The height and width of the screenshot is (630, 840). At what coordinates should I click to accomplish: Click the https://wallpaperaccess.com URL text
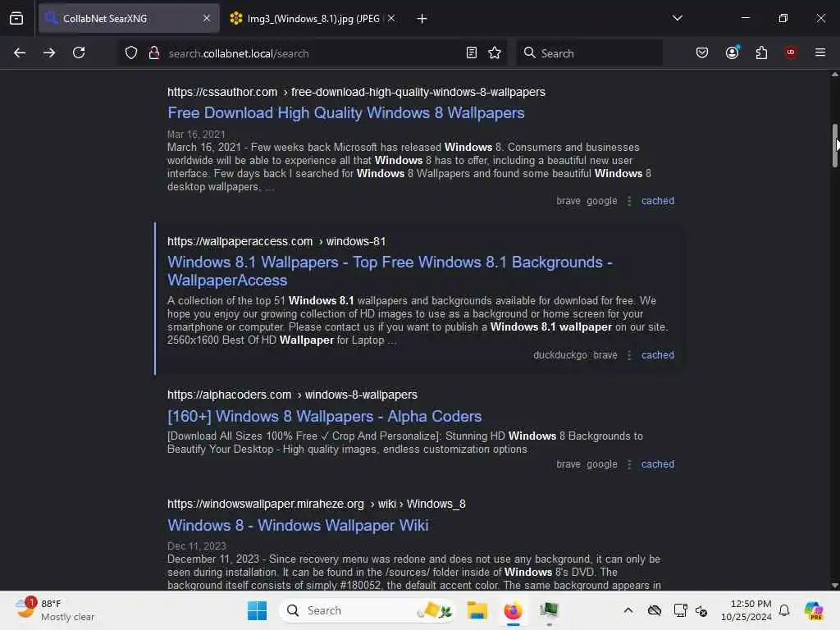pyautogui.click(x=240, y=242)
